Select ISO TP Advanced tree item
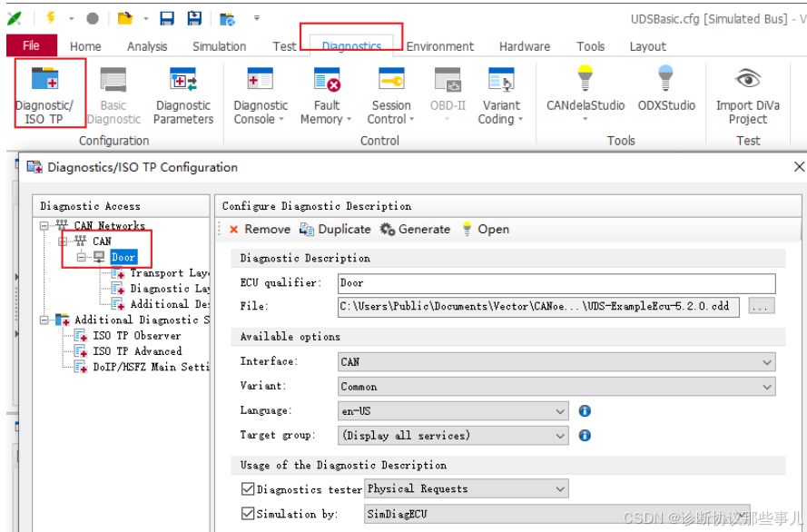This screenshot has height=532, width=807. [137, 351]
